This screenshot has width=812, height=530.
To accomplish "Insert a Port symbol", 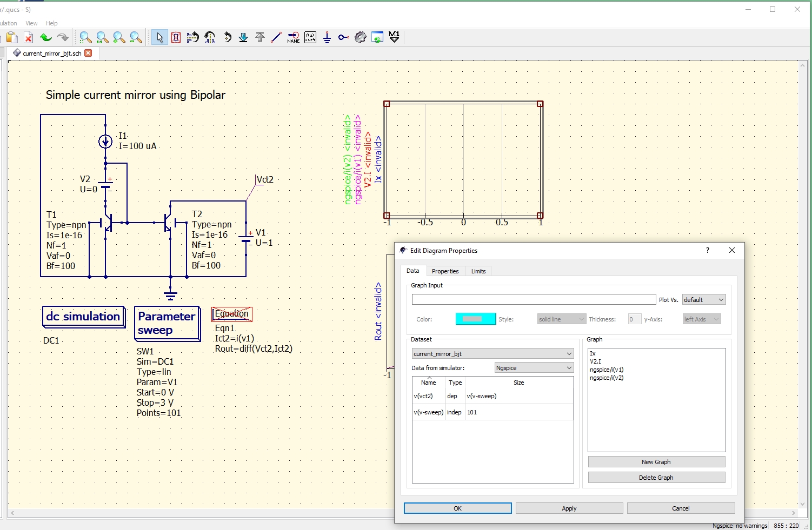I will pos(343,37).
